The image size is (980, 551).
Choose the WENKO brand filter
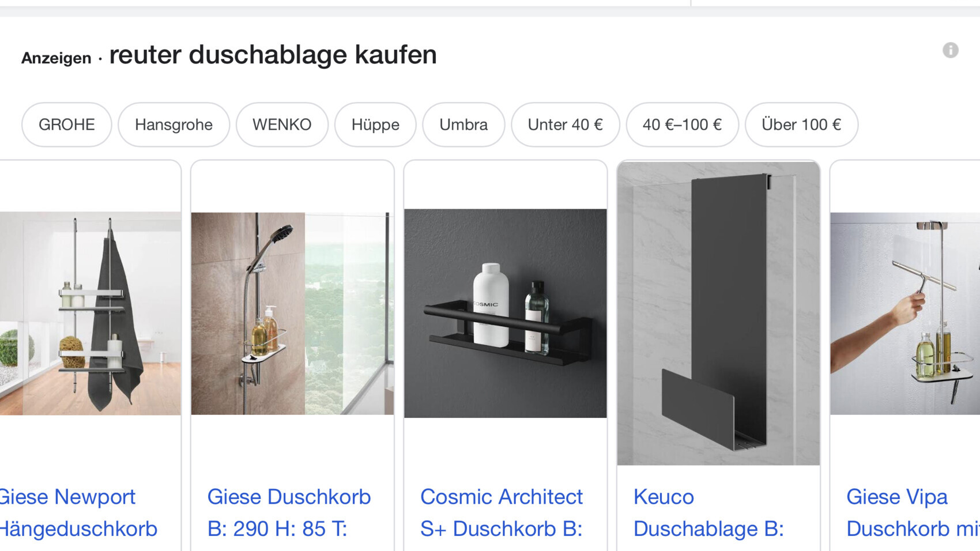[282, 124]
